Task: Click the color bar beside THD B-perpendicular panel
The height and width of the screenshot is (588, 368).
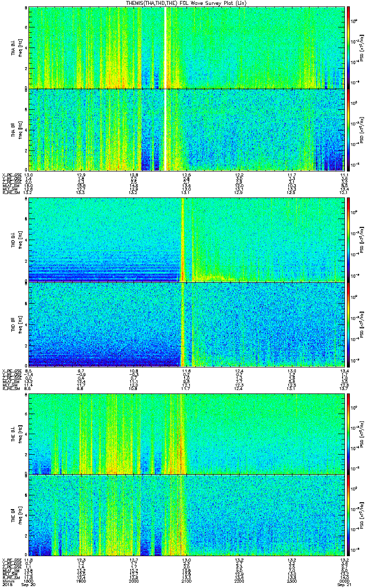Action: point(349,241)
